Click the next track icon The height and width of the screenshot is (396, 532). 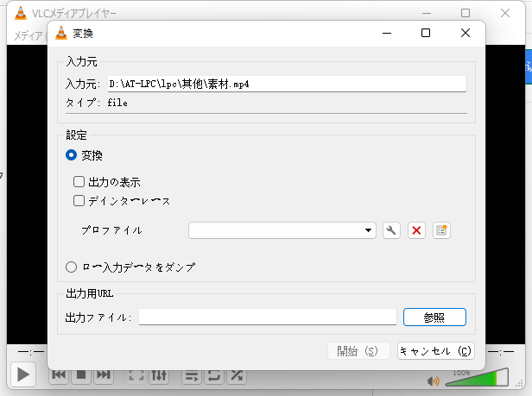103,375
